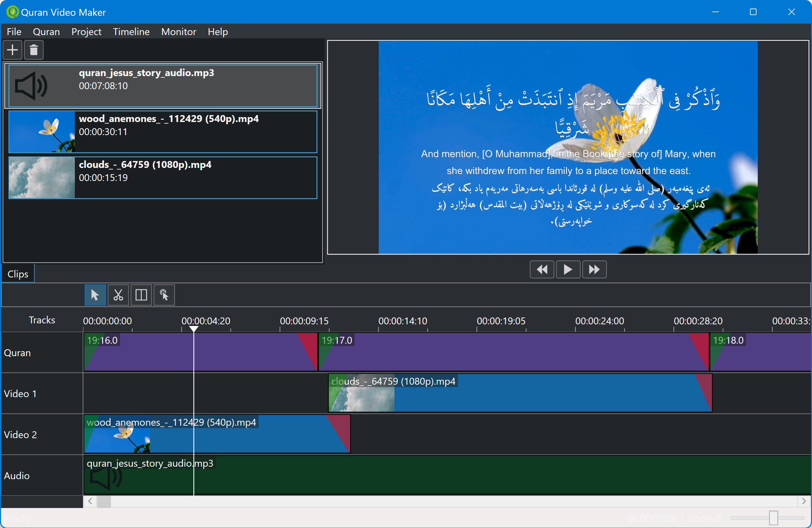Open the Quran menu

click(46, 32)
